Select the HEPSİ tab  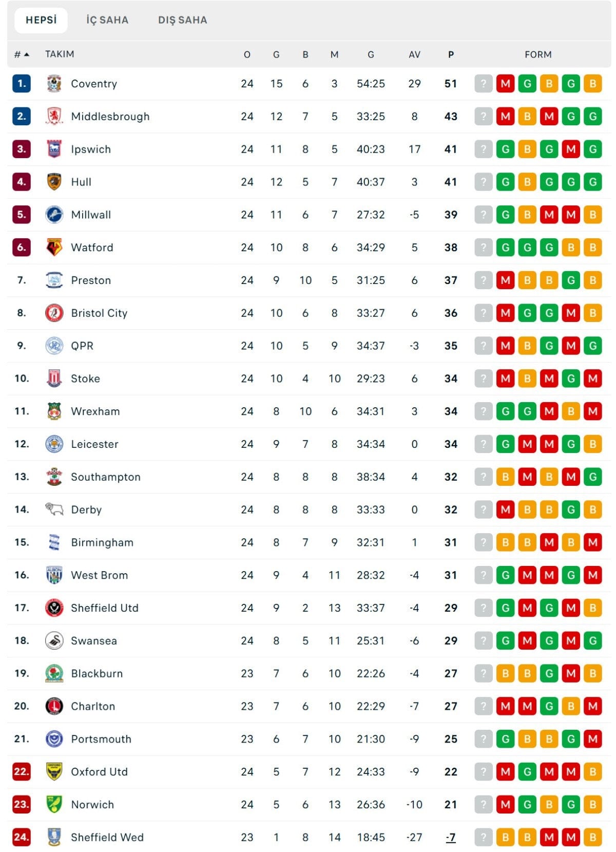(x=41, y=20)
